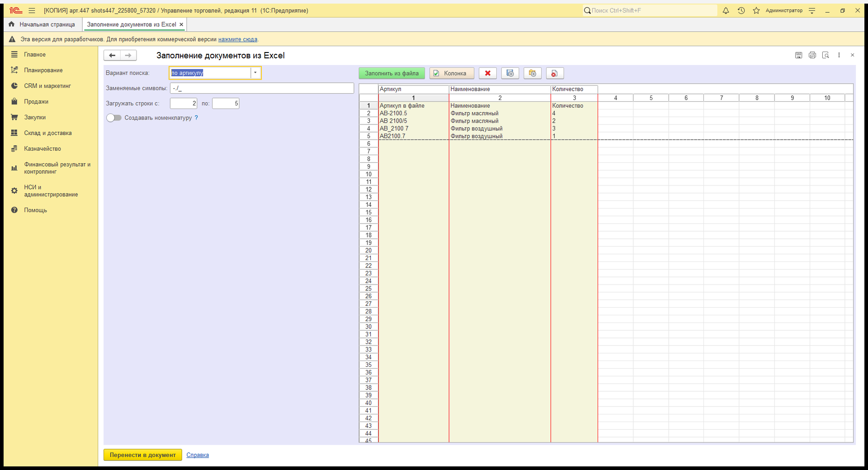Click the small question mark help hint
This screenshot has width=868, height=470.
[x=196, y=118]
